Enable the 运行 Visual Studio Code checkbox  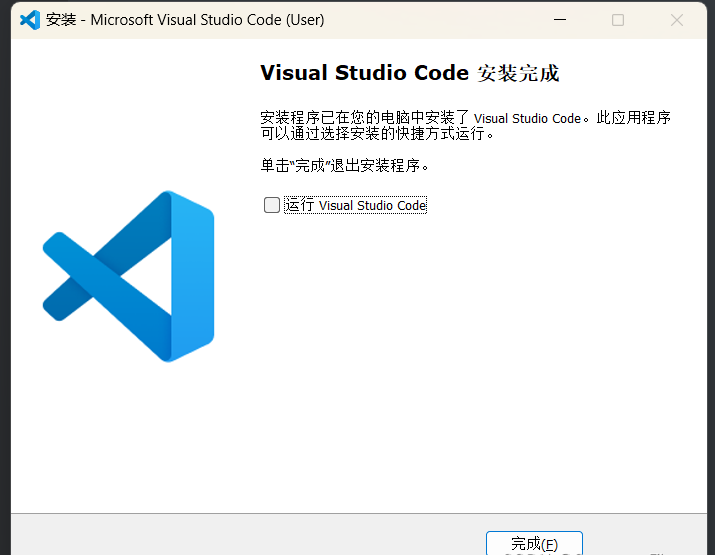click(x=272, y=205)
